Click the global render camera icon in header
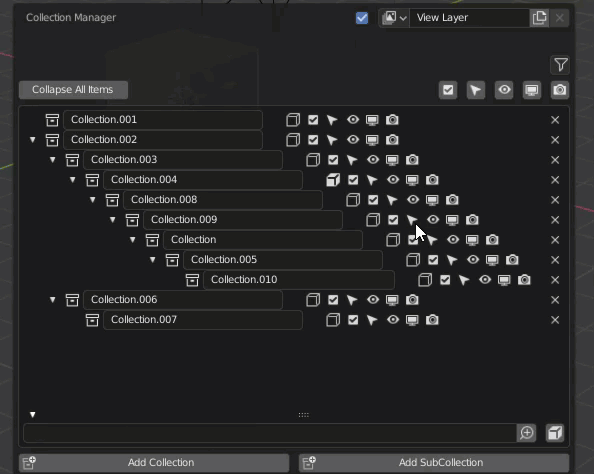 (560, 90)
